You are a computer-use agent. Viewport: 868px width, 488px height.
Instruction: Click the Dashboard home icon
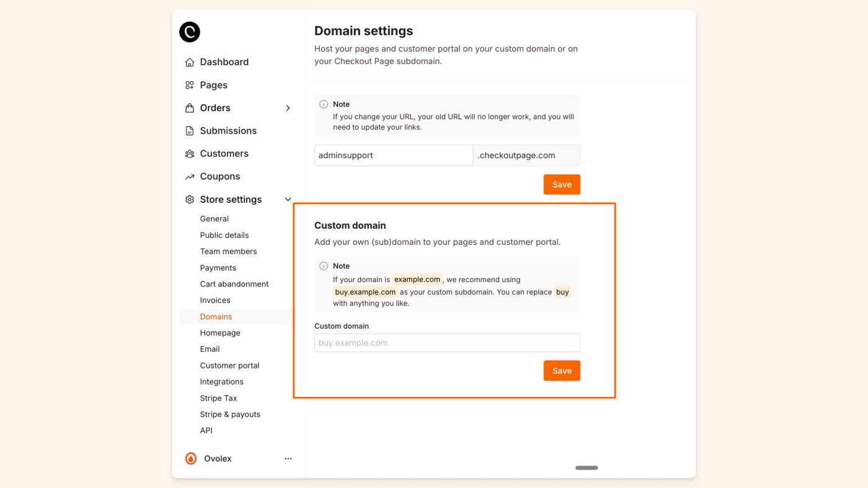pyautogui.click(x=189, y=61)
